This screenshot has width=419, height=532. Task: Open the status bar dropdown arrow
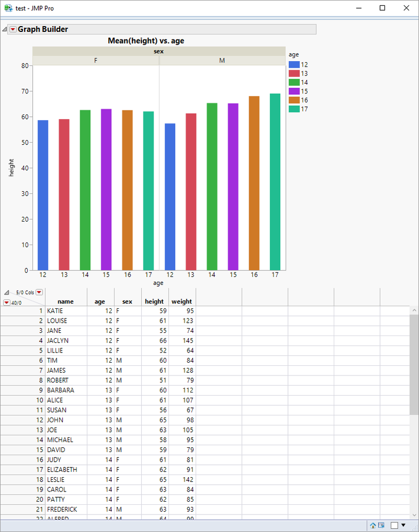click(x=404, y=525)
